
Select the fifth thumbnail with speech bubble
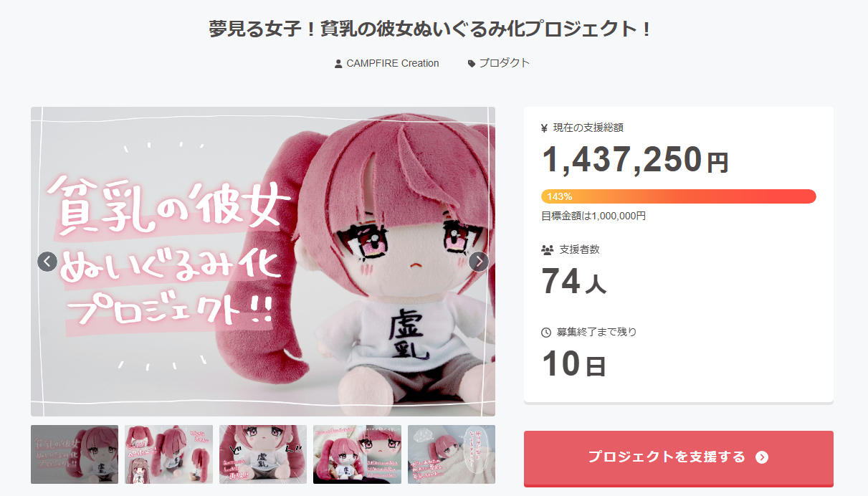pyautogui.click(x=452, y=454)
